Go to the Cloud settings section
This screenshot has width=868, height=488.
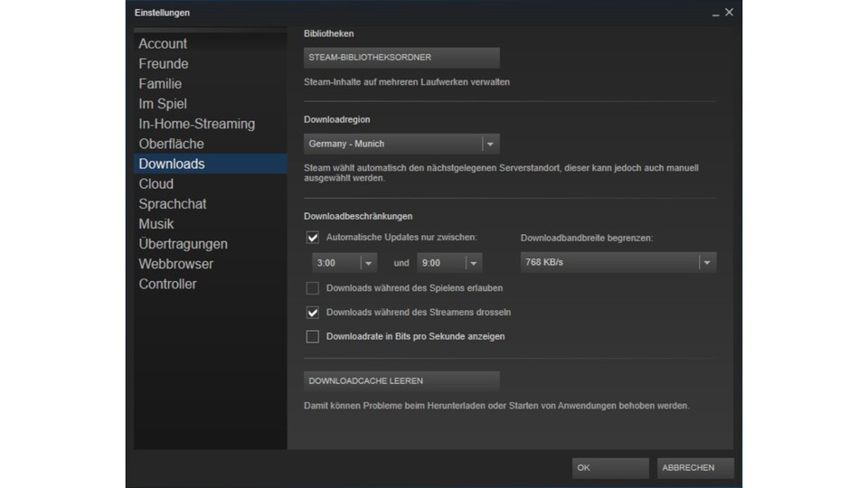pos(156,183)
